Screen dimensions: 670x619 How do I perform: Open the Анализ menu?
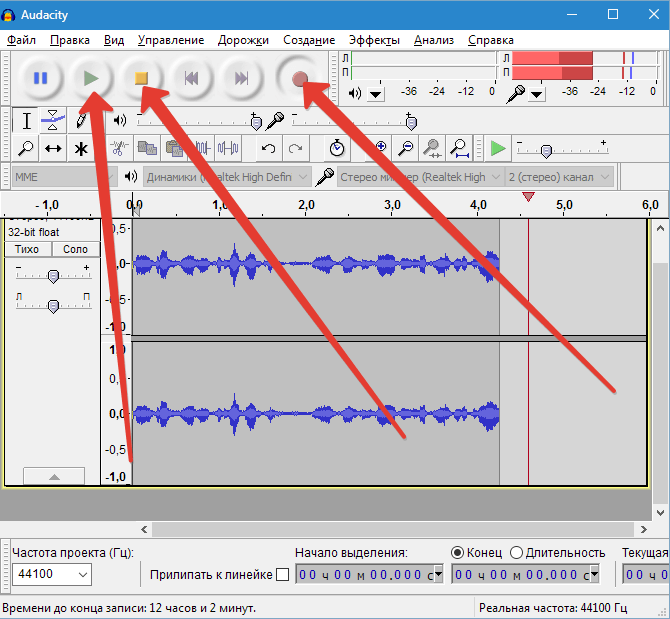point(434,40)
